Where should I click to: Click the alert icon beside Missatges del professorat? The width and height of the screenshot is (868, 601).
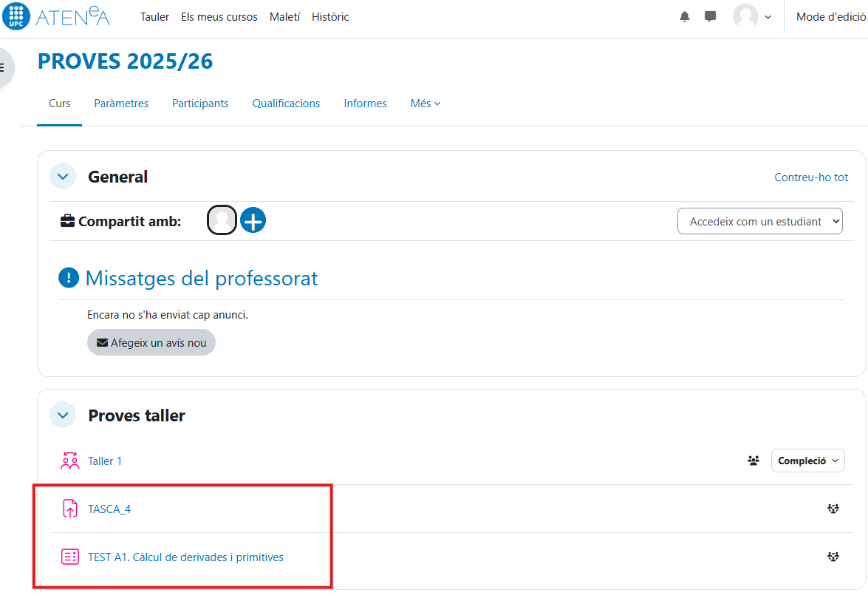67,277
